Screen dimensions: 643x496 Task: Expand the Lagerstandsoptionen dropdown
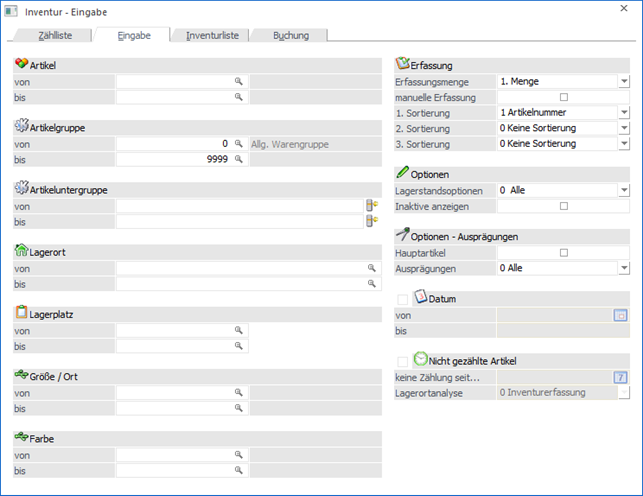pyautogui.click(x=623, y=190)
